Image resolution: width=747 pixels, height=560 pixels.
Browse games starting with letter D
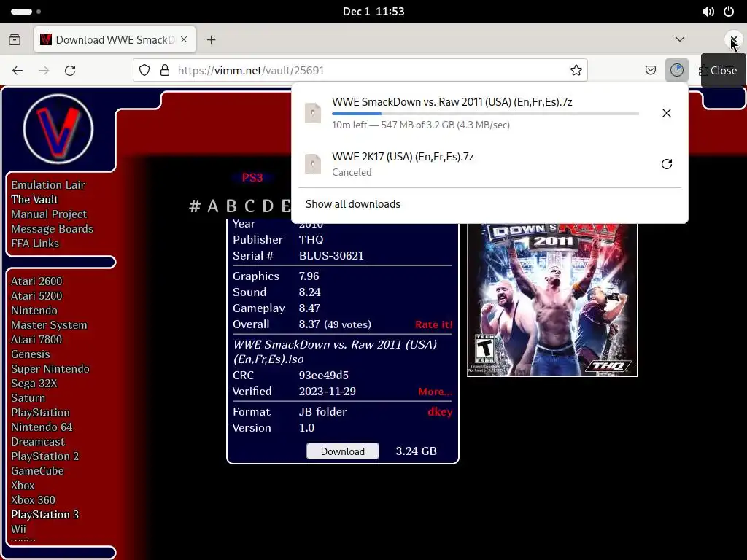tap(268, 206)
